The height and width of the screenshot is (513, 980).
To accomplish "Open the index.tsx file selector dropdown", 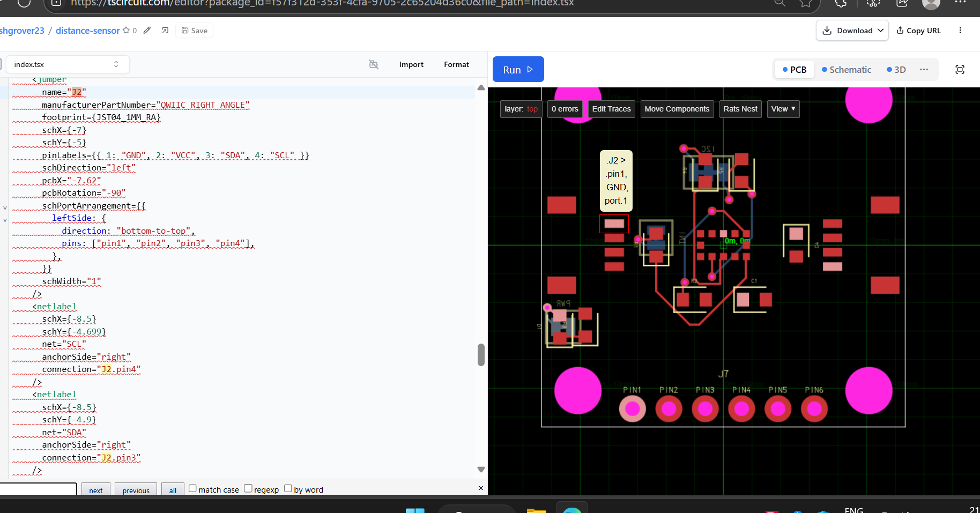I will click(67, 64).
